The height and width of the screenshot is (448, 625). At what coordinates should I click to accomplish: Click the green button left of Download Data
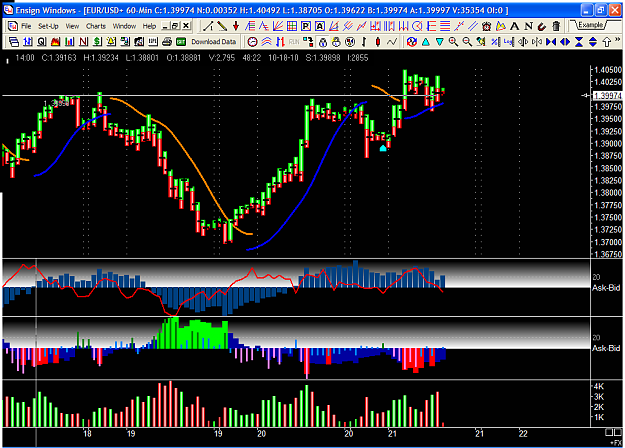181,41
